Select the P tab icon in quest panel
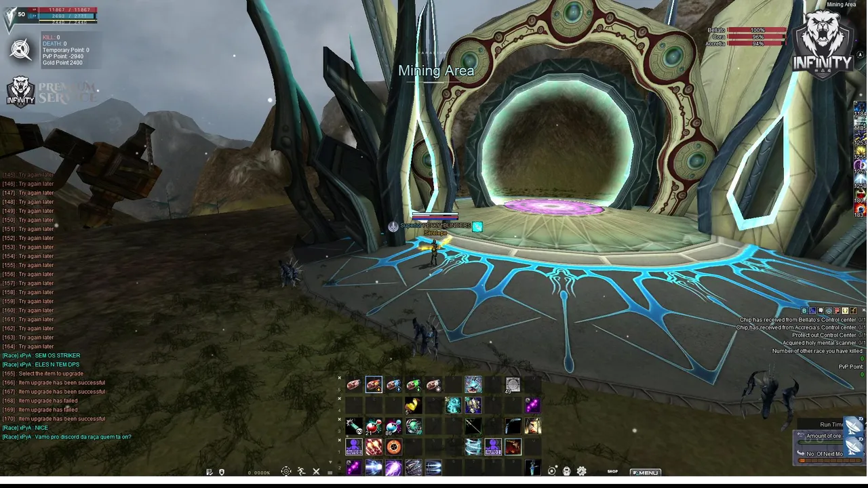Viewport: 868px width, 488px height. pyautogui.click(x=837, y=310)
